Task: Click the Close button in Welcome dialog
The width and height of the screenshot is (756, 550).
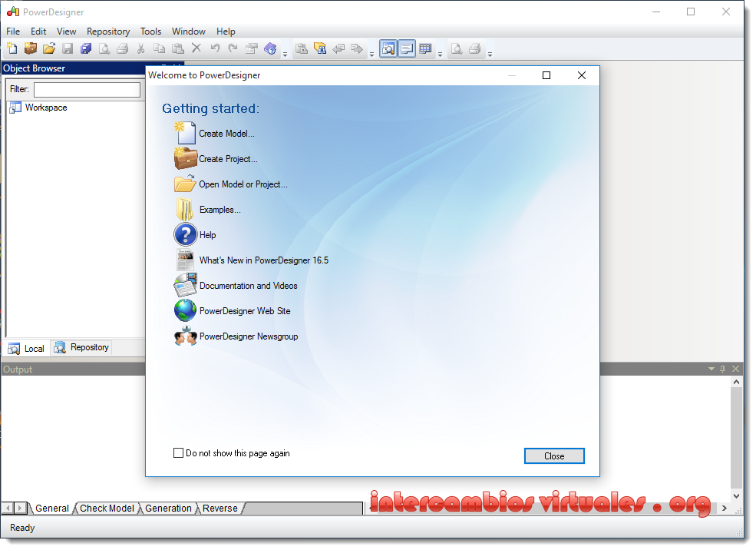Action: pyautogui.click(x=554, y=456)
